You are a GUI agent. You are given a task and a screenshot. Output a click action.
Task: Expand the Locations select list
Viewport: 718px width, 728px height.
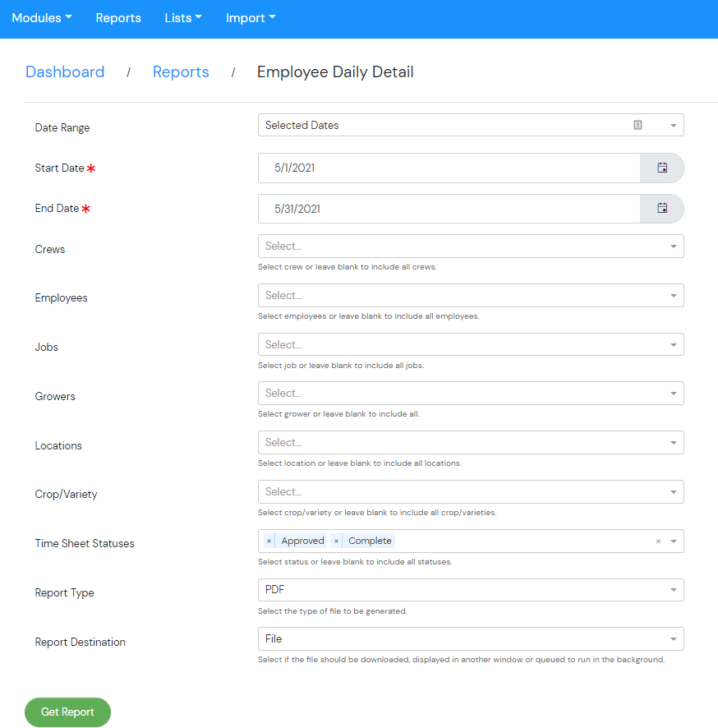pos(471,442)
